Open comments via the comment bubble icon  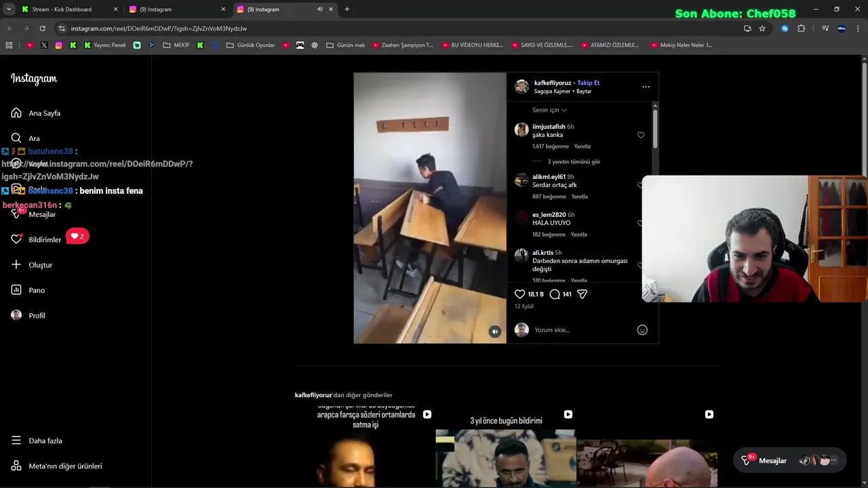click(x=555, y=294)
